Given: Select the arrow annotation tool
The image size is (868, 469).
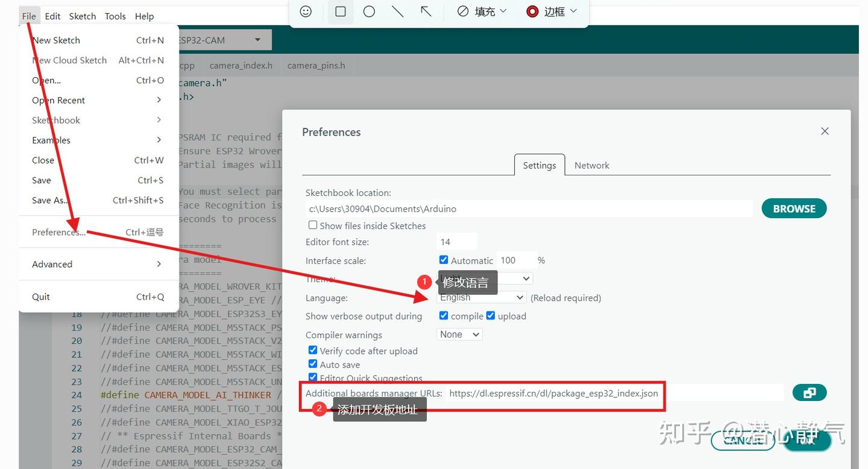Looking at the screenshot, I should pyautogui.click(x=426, y=11).
